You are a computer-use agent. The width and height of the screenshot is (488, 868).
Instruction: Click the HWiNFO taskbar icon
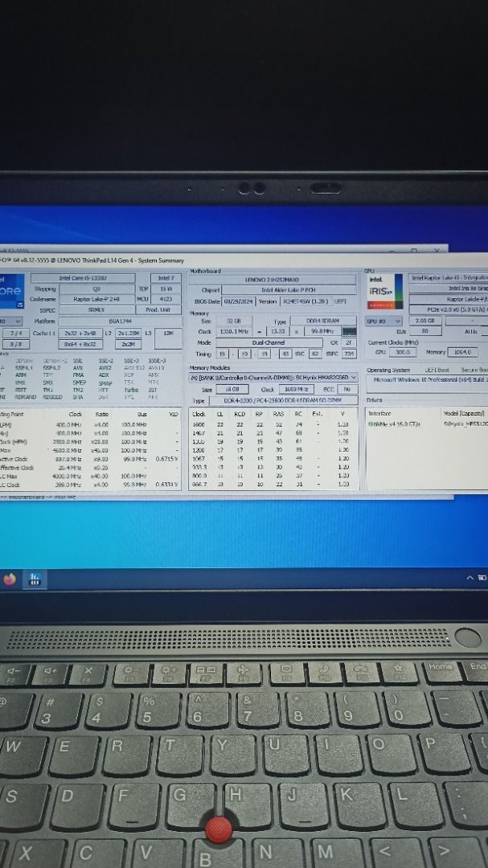pyautogui.click(x=35, y=579)
